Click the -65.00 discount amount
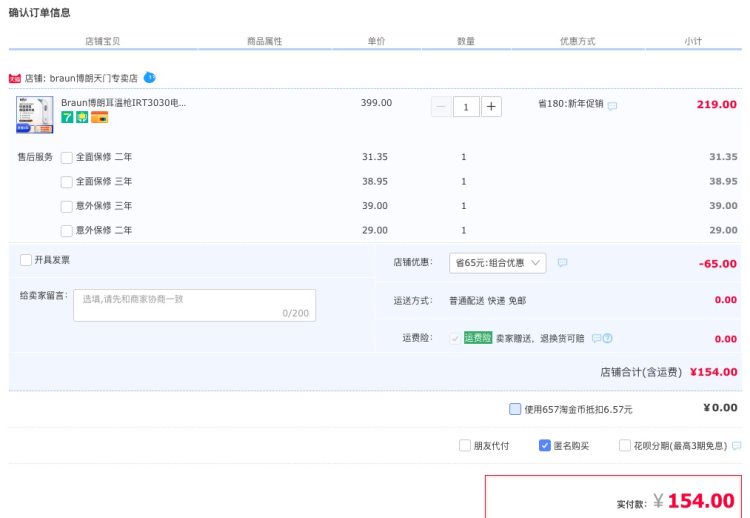 pos(717,264)
